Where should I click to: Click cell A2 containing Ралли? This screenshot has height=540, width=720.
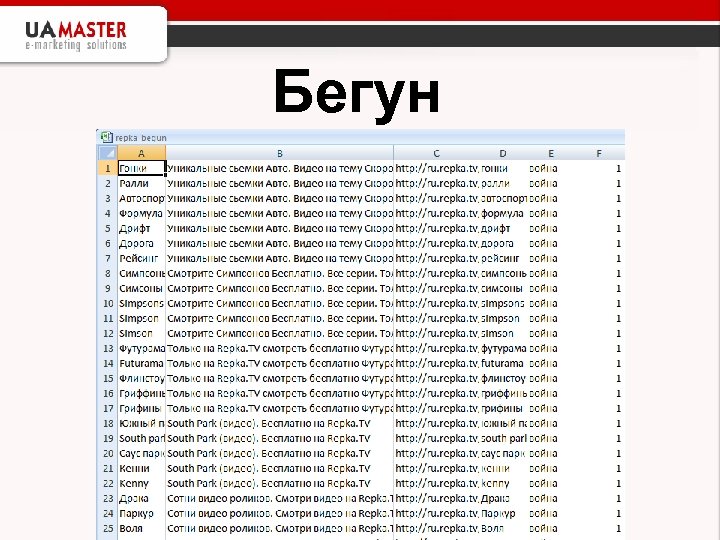(141, 183)
